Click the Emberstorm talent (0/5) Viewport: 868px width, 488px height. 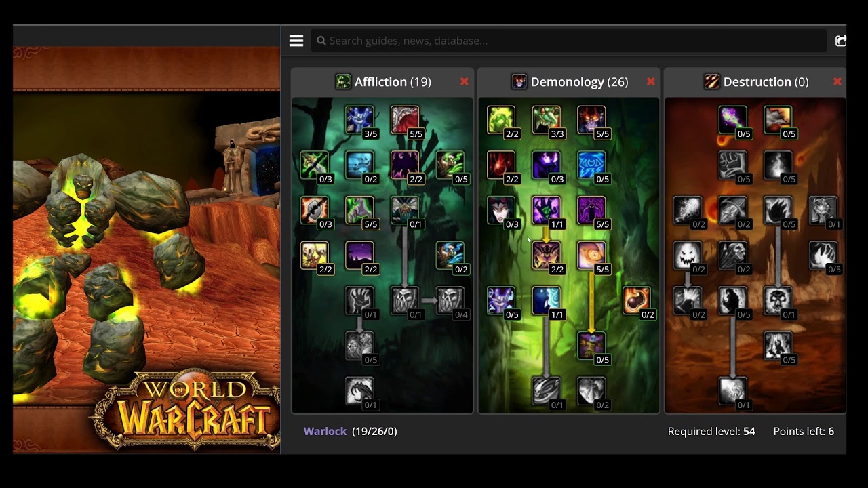click(x=778, y=346)
